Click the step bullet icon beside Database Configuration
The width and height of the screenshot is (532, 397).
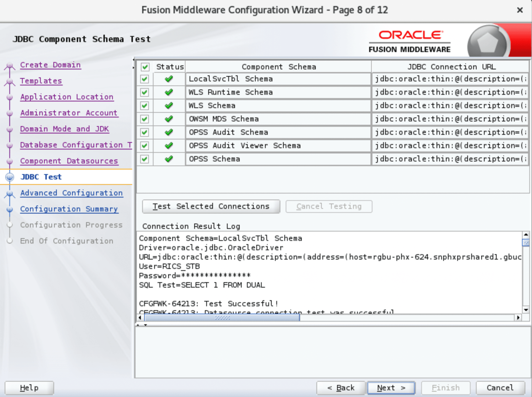click(x=10, y=145)
